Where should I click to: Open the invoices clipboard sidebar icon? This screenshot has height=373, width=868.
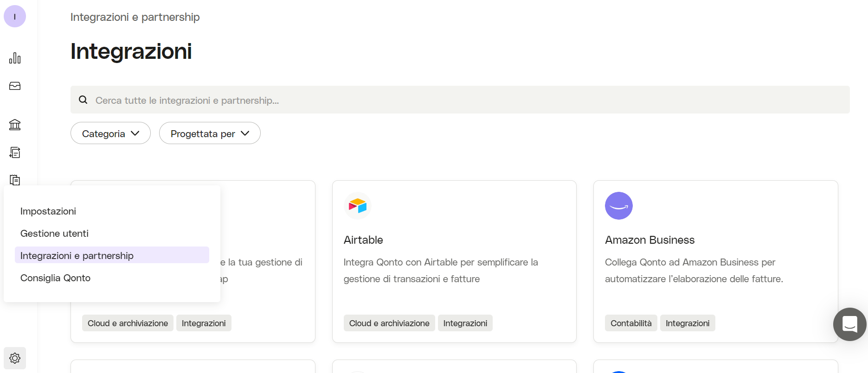coord(15,180)
